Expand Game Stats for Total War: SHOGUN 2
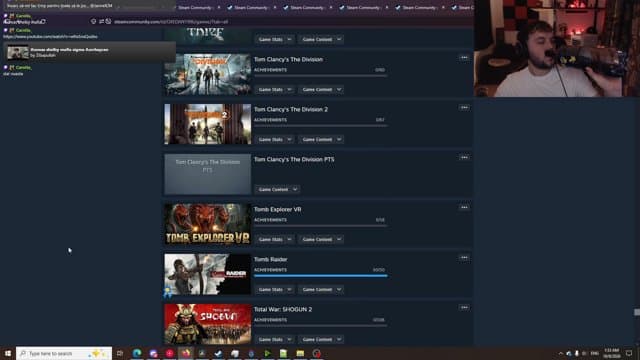This screenshot has width=640, height=360. click(x=274, y=339)
